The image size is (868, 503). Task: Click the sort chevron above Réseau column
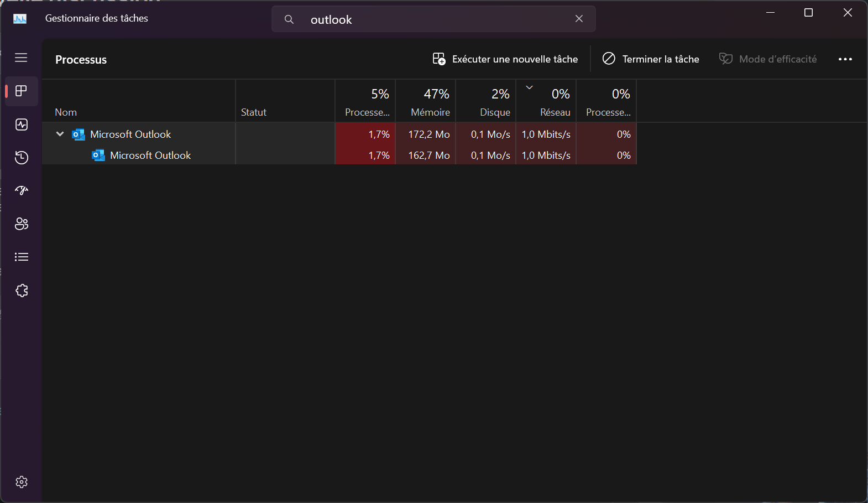(x=529, y=87)
